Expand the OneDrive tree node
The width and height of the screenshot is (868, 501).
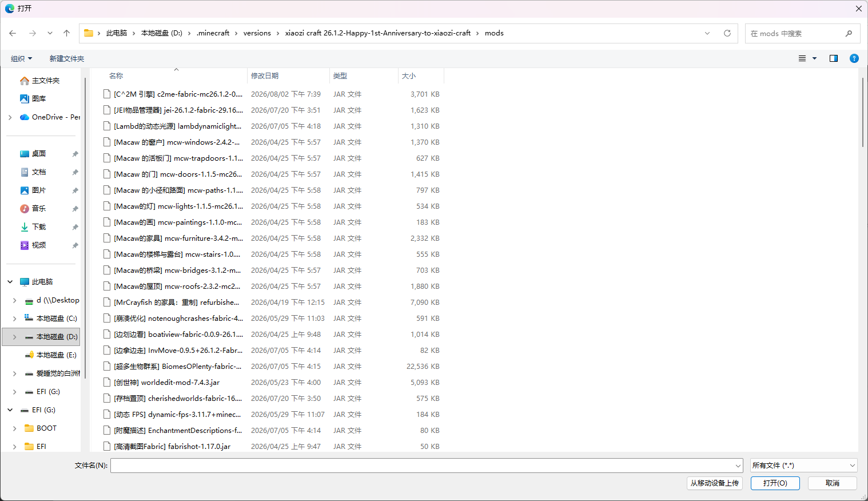10,117
